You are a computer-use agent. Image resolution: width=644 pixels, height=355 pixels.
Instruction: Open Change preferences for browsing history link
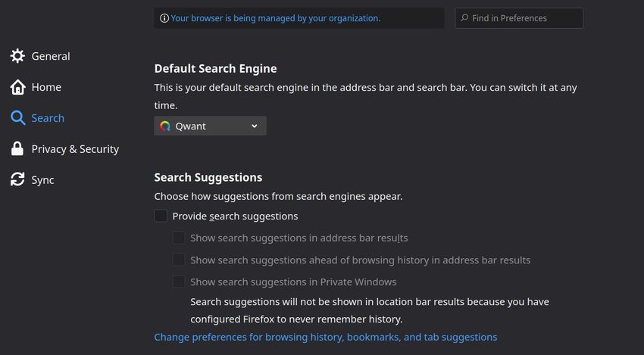coord(326,337)
